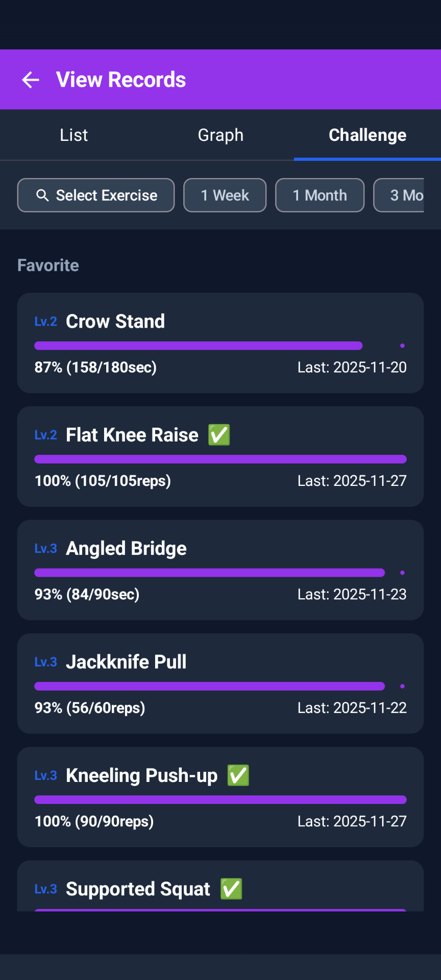Click the Flat Knee Raise green checkmark
The image size is (441, 980).
[219, 435]
